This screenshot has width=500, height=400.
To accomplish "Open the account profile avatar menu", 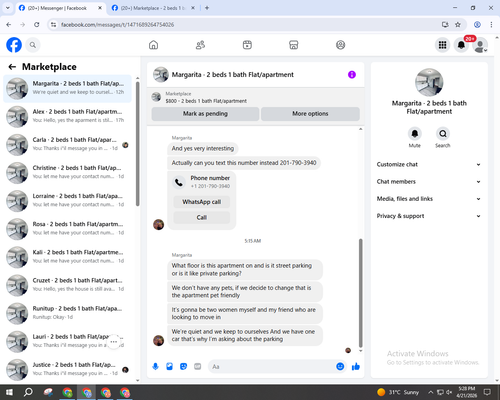I will point(480,45).
